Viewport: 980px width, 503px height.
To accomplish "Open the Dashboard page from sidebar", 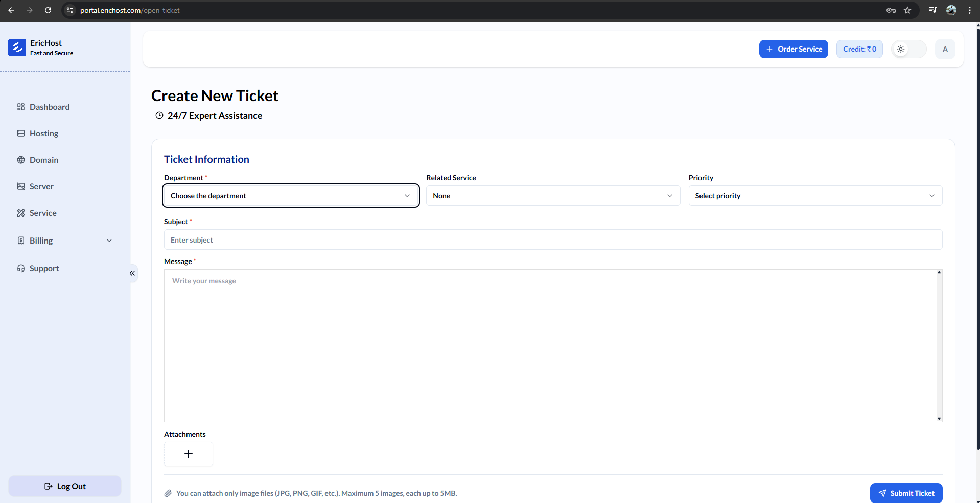I will tap(50, 107).
